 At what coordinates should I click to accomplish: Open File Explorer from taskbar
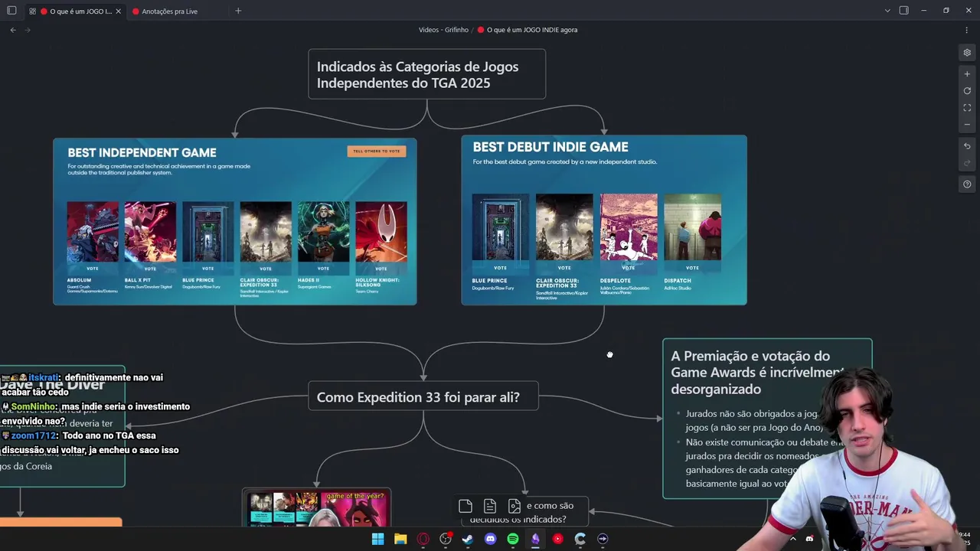[400, 539]
